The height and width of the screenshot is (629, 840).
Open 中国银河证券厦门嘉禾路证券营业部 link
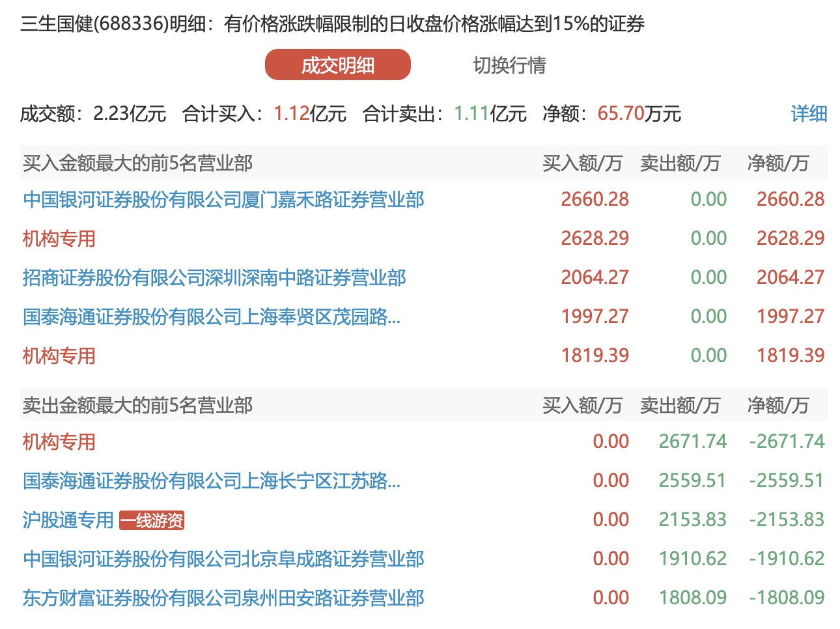[223, 199]
